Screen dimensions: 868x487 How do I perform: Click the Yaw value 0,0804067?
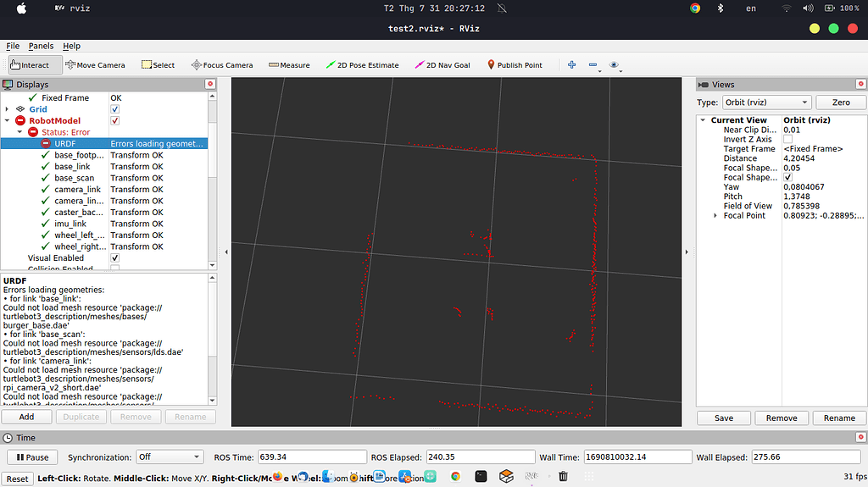(x=804, y=186)
